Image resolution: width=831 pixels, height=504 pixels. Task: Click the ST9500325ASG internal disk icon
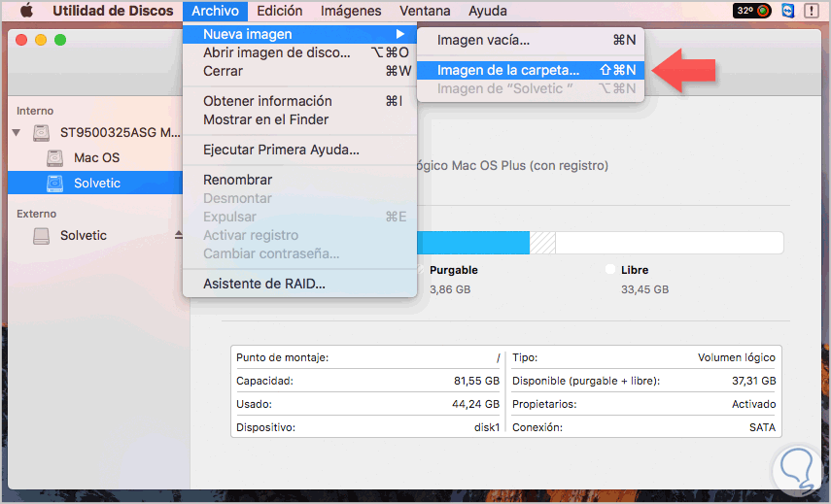(42, 132)
